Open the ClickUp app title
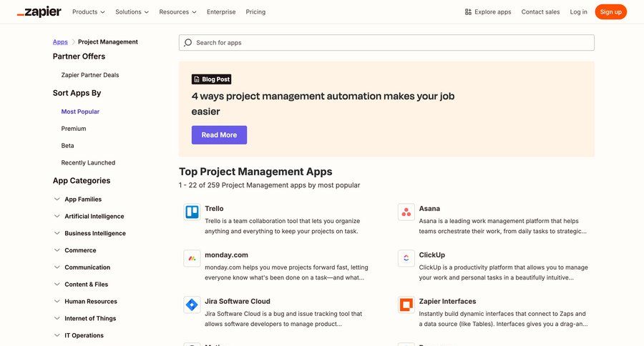Image resolution: width=644 pixels, height=346 pixels. pyautogui.click(x=431, y=255)
